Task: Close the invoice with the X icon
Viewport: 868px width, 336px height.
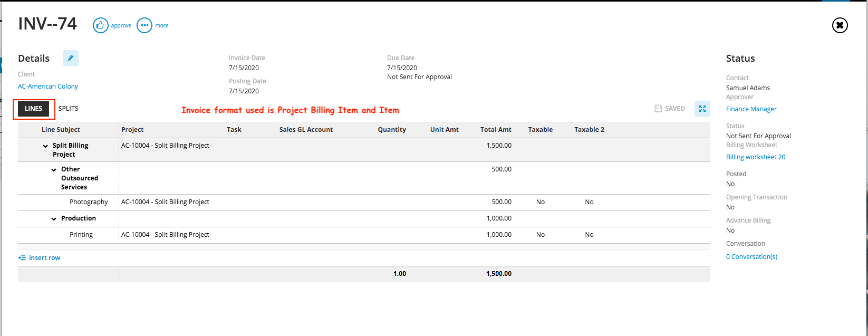Action: tap(840, 25)
